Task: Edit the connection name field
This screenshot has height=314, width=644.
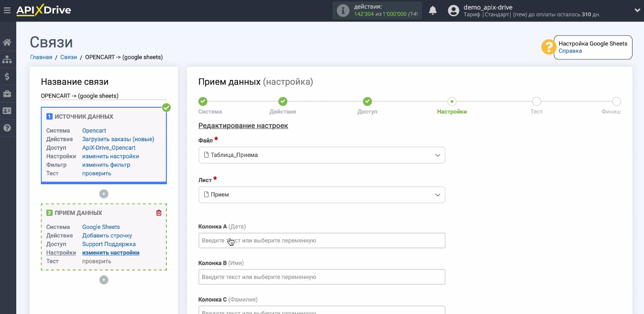Action: point(104,96)
